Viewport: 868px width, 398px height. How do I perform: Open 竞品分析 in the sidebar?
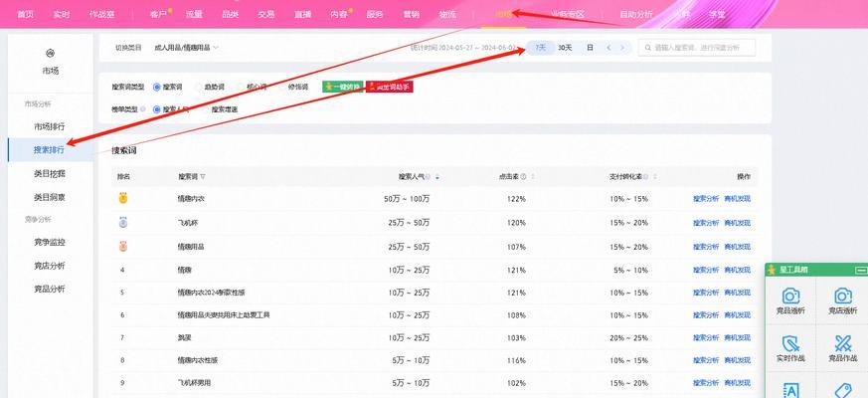point(50,289)
